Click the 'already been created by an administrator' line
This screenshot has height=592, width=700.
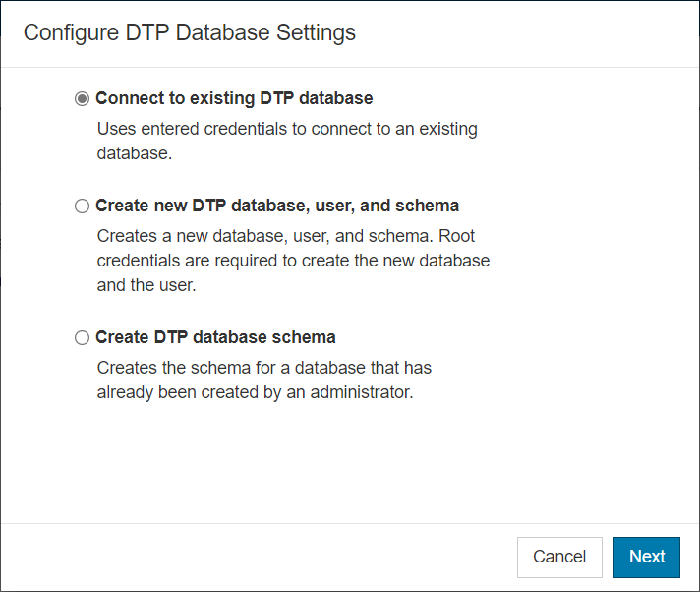(255, 392)
